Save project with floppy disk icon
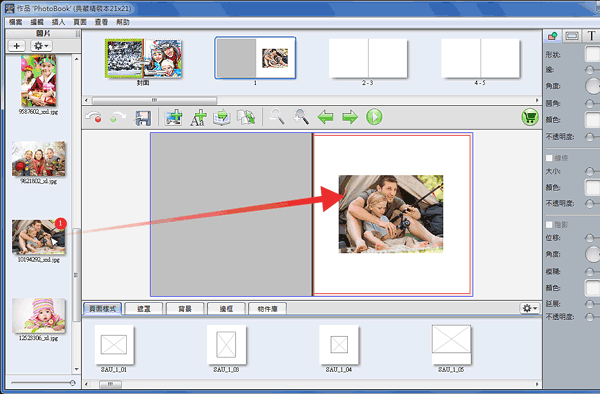600x394 pixels. (x=143, y=117)
